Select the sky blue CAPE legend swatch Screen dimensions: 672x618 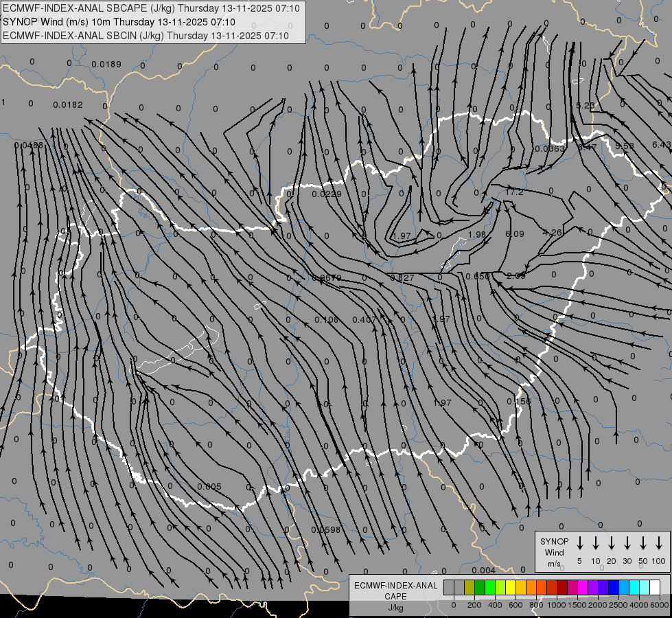click(623, 587)
